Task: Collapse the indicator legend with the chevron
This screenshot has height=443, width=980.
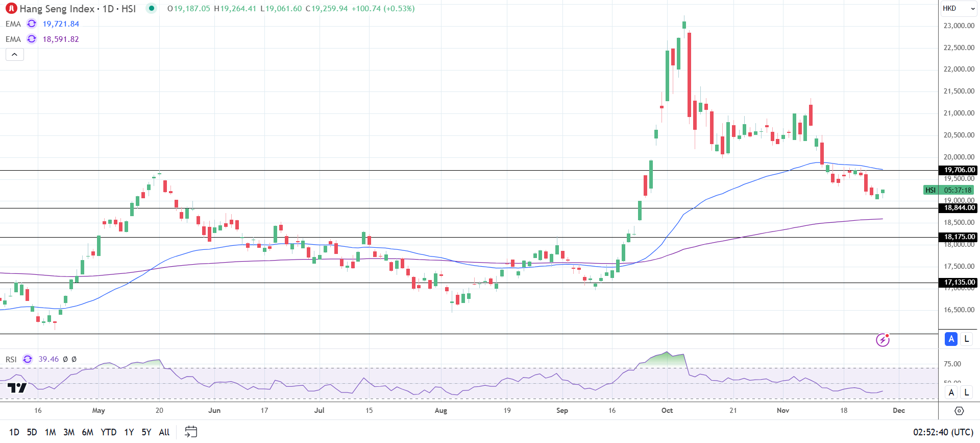Action: pos(15,54)
